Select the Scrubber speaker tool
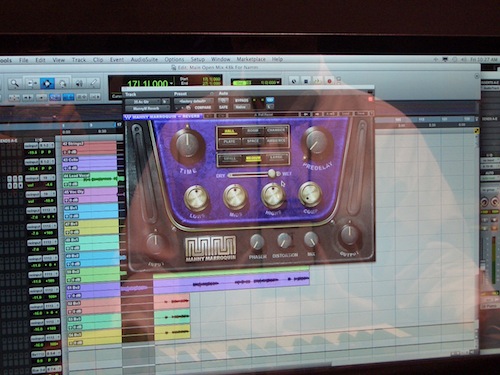 (x=79, y=83)
